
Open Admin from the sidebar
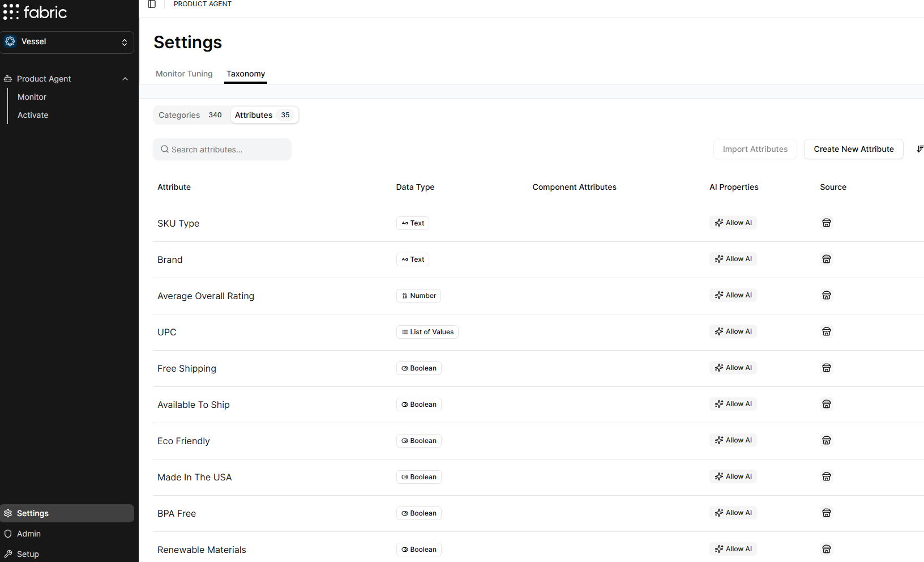[67, 534]
